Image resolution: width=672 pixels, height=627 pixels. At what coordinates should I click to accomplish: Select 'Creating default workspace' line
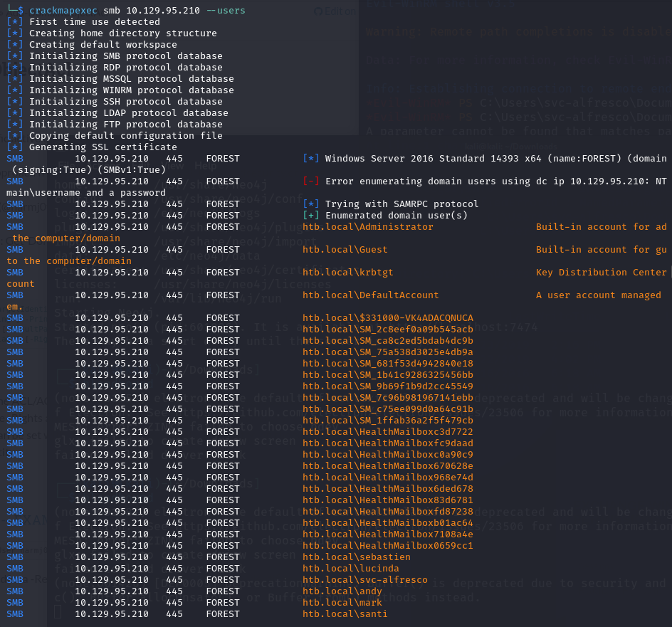(x=103, y=45)
